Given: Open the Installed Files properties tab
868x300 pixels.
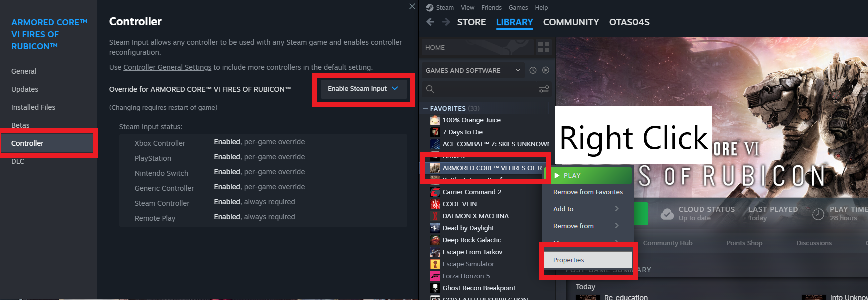Looking at the screenshot, I should point(33,107).
